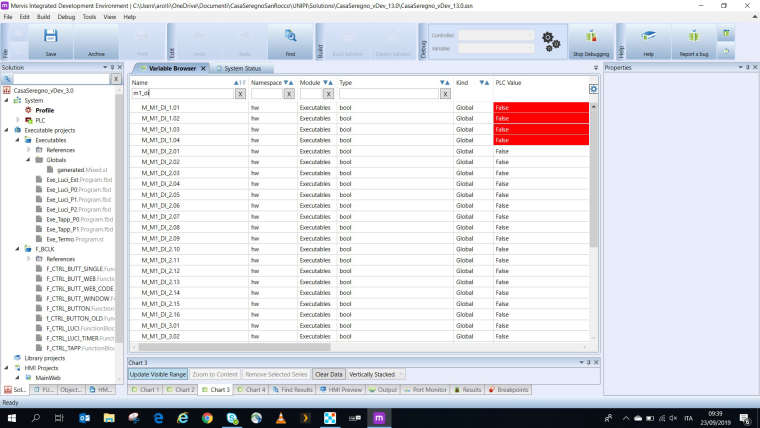This screenshot has width=760, height=428.
Task: Open Windows Start menu
Action: 12,418
